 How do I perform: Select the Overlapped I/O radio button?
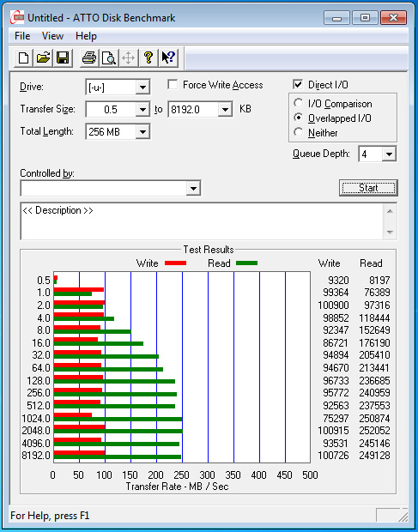point(298,118)
